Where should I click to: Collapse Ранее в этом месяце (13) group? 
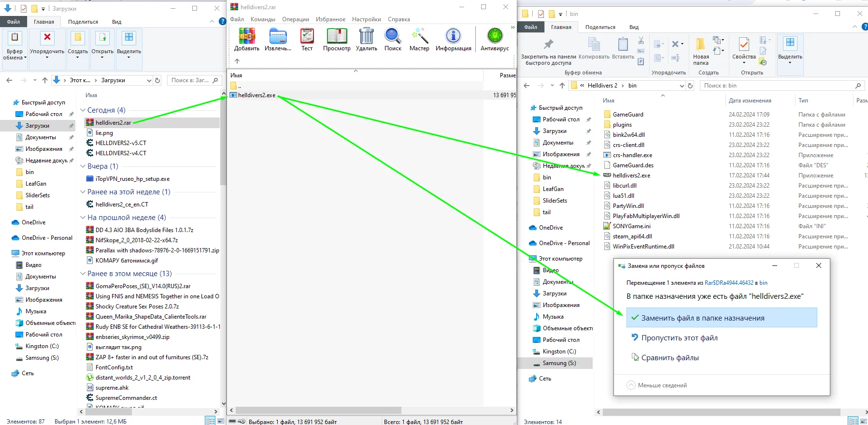pos(83,274)
